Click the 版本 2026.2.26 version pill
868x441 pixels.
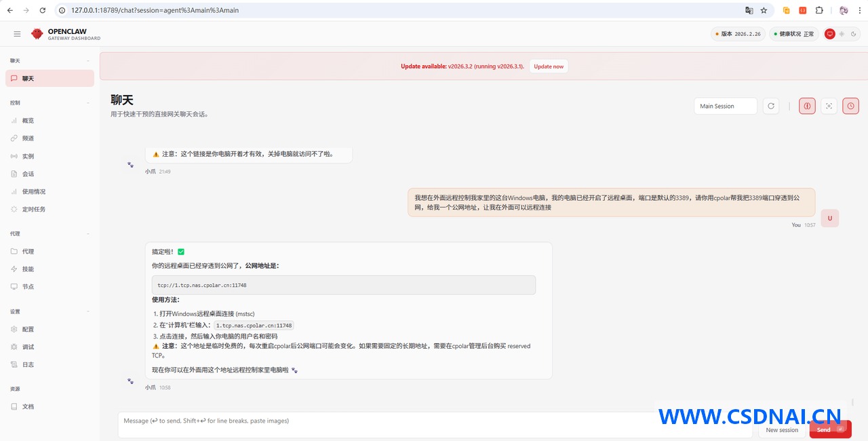pos(738,34)
